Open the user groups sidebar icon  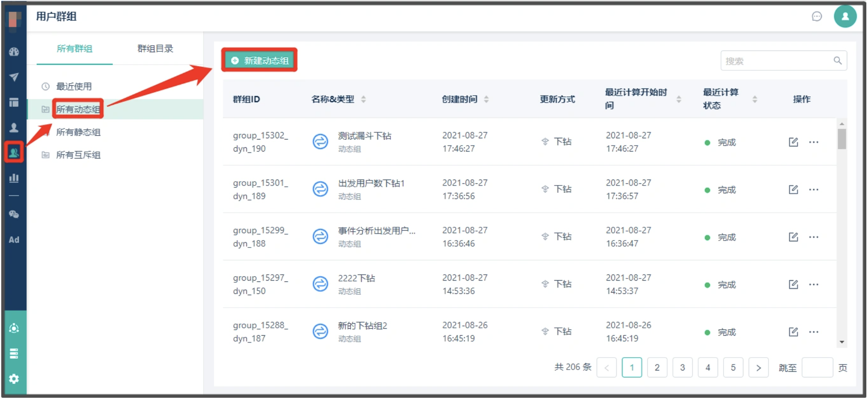click(14, 152)
